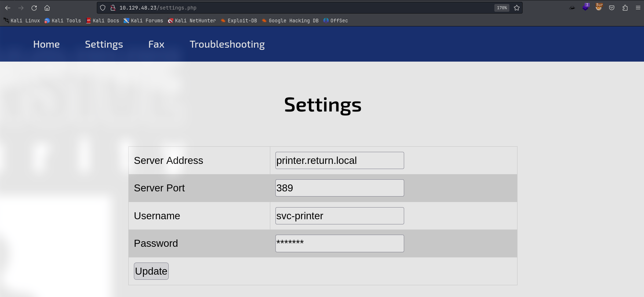
Task: Open the Exploit-DB bookmark
Action: 238,21
